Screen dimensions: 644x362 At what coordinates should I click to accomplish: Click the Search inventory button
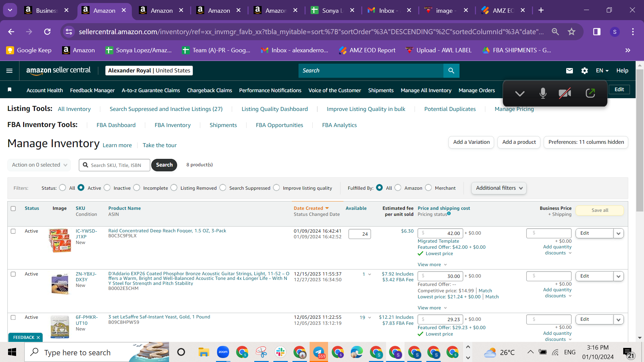[164, 165]
